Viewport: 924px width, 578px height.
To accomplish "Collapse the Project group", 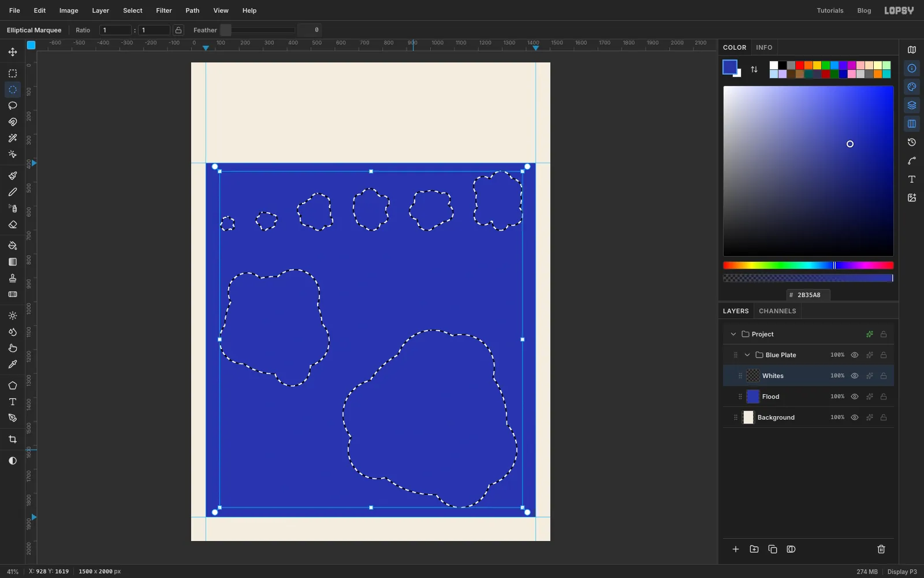I will point(733,334).
